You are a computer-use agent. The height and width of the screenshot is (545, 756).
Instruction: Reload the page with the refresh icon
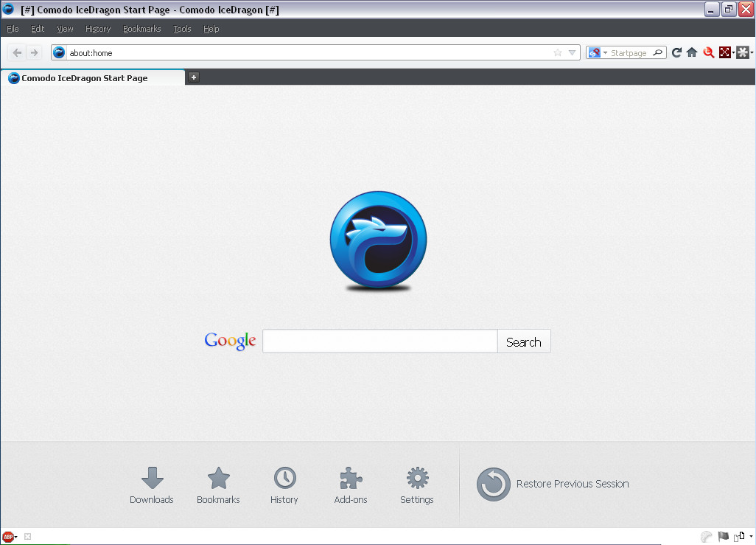pos(676,52)
